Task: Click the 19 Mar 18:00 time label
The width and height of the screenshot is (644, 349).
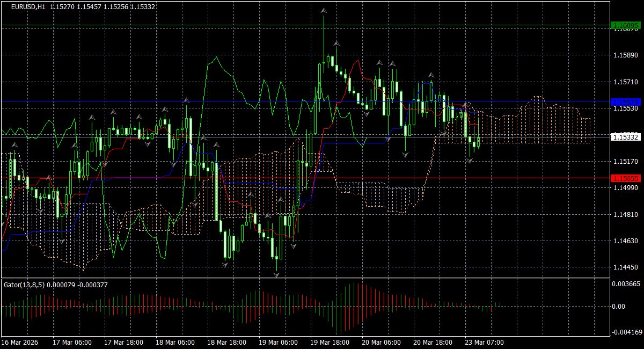Action: pos(330,342)
